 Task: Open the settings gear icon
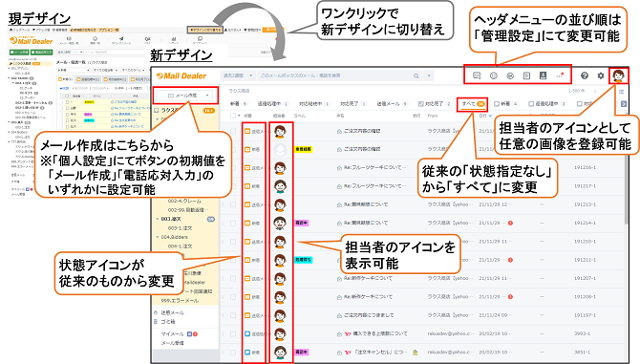(x=601, y=75)
